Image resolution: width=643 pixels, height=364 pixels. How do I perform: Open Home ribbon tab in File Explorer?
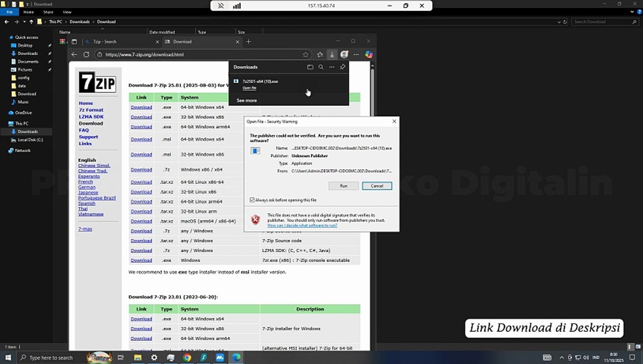pyautogui.click(x=28, y=12)
